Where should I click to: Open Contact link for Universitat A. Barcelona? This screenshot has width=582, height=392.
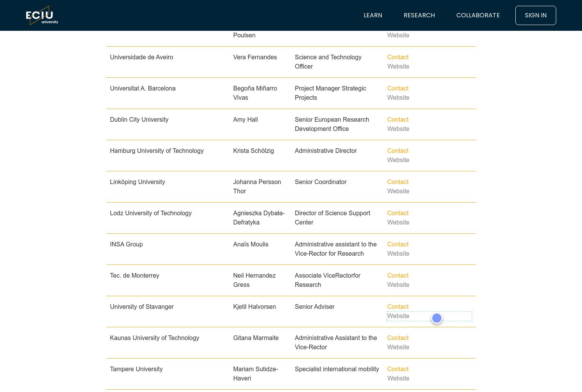[398, 88]
